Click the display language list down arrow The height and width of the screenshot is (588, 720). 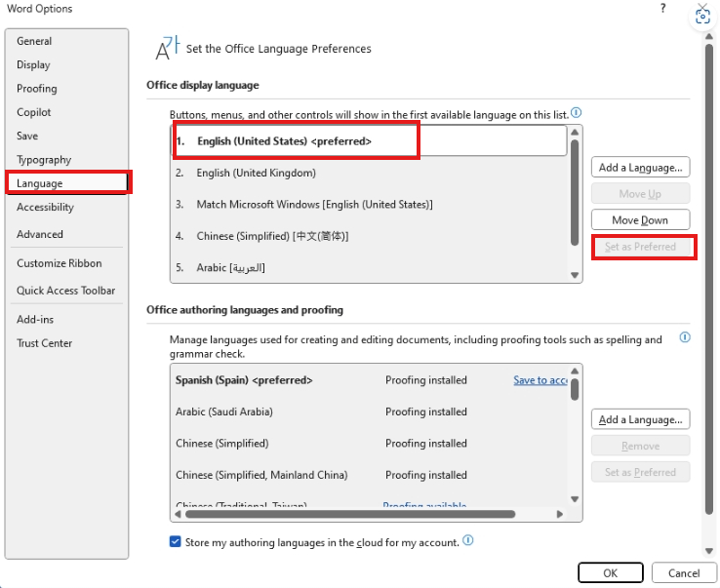pyautogui.click(x=575, y=275)
